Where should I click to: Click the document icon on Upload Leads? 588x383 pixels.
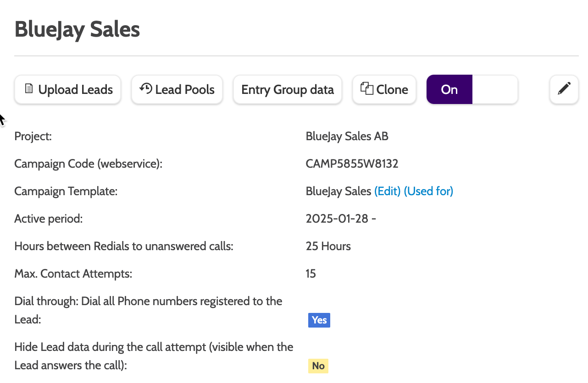tap(29, 88)
